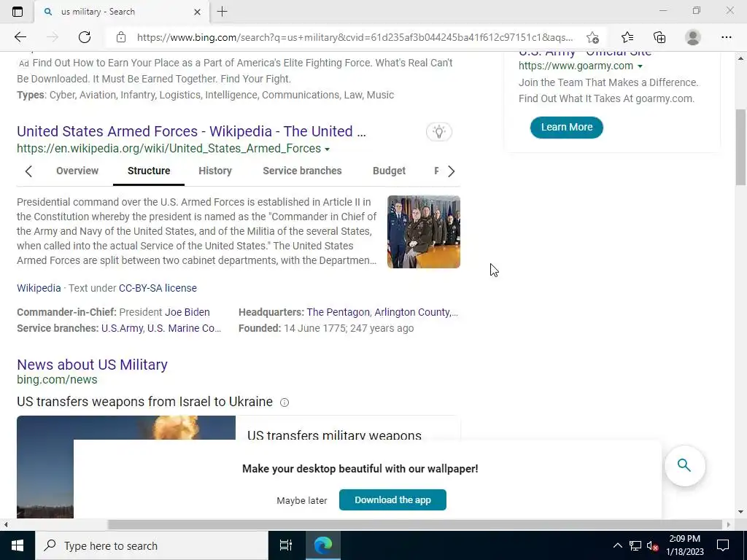Click the address bar URL field
Screen dimensions: 747x560
[x=355, y=37]
